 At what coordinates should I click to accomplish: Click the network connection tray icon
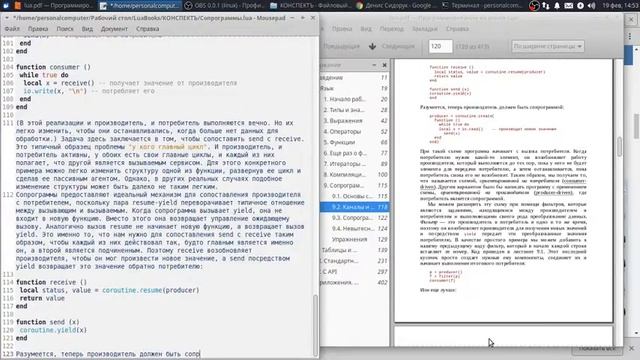tap(546, 6)
